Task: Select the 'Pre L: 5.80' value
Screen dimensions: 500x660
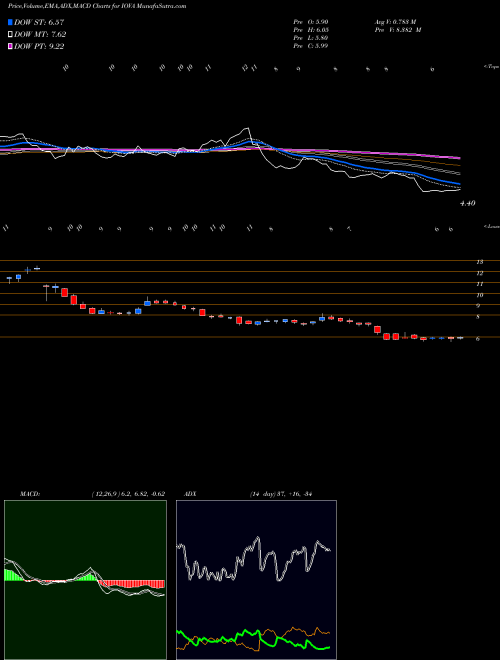Action: click(x=311, y=38)
